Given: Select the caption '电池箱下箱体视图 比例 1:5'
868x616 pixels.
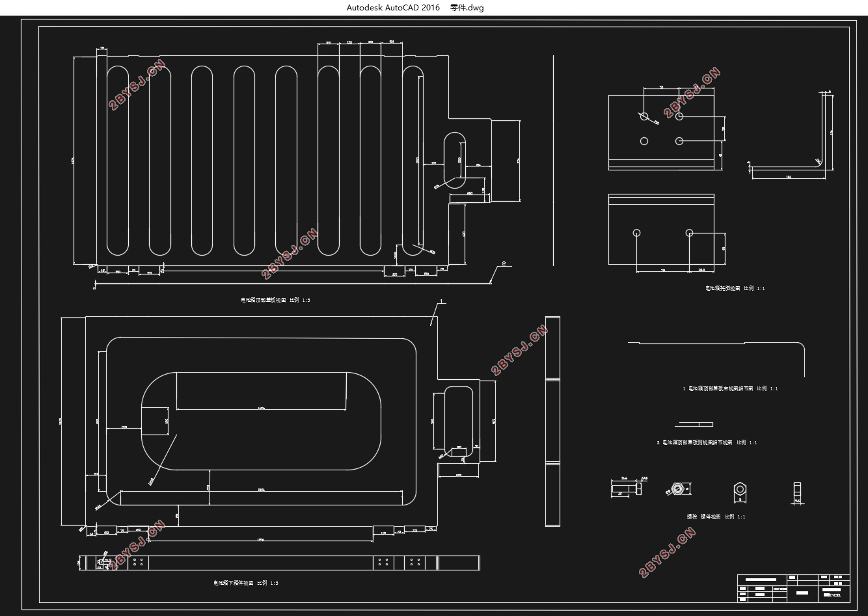Looking at the screenshot, I should pos(246,583).
